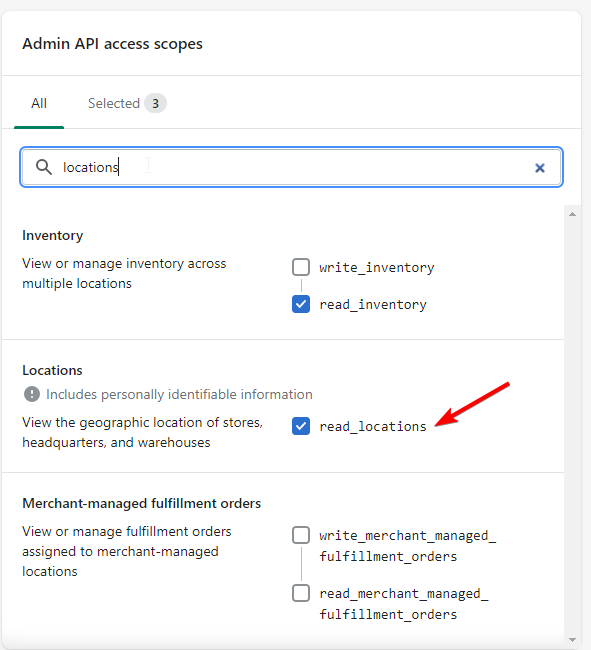Tick read_merchant_managed_fulfillment_orders checkbox
The width and height of the screenshot is (591, 650).
(301, 593)
